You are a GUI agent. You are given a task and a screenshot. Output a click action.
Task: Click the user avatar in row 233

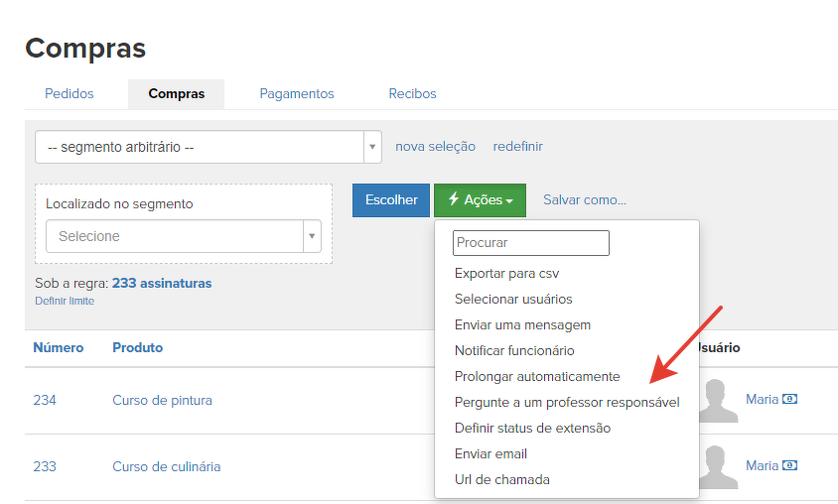point(719,465)
